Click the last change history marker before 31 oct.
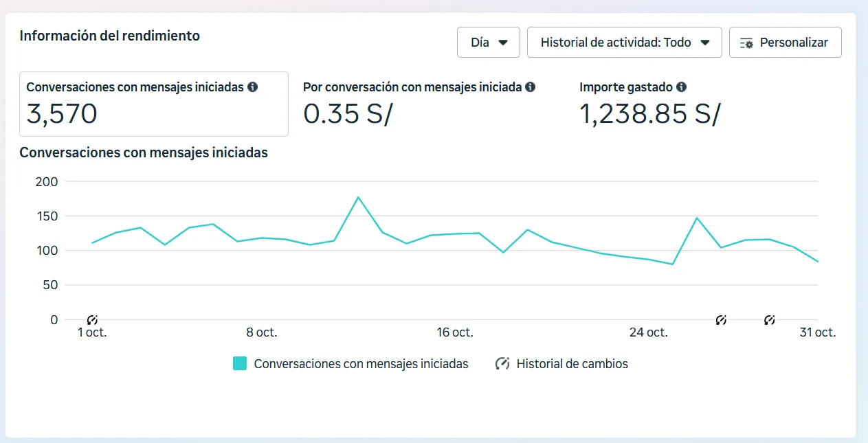Screen dimensions: 868x443 (770, 320)
